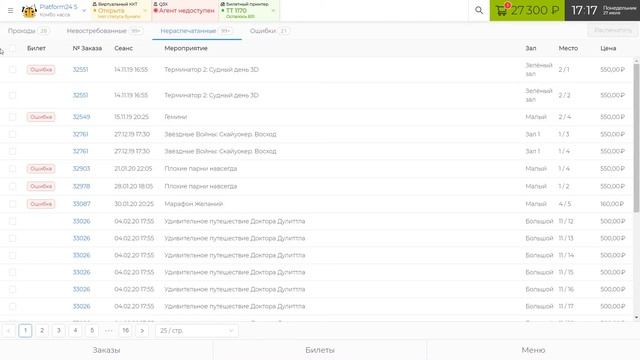Open order 32761 link for seat 1/4

[80, 151]
